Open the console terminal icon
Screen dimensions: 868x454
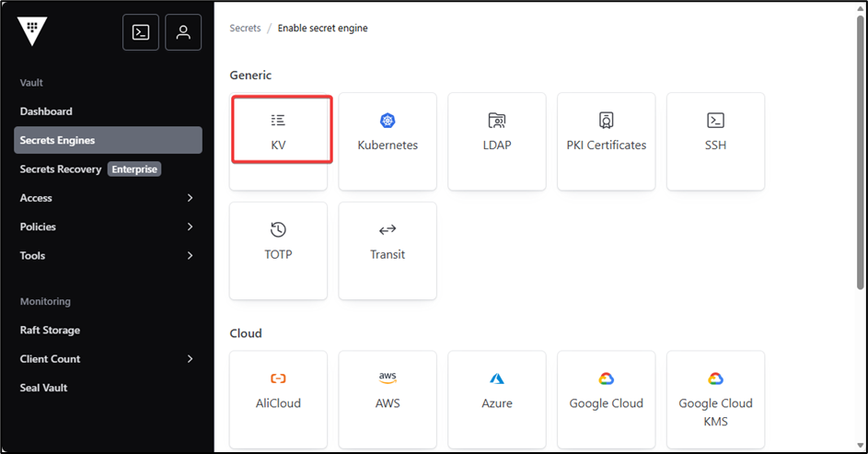[x=141, y=32]
